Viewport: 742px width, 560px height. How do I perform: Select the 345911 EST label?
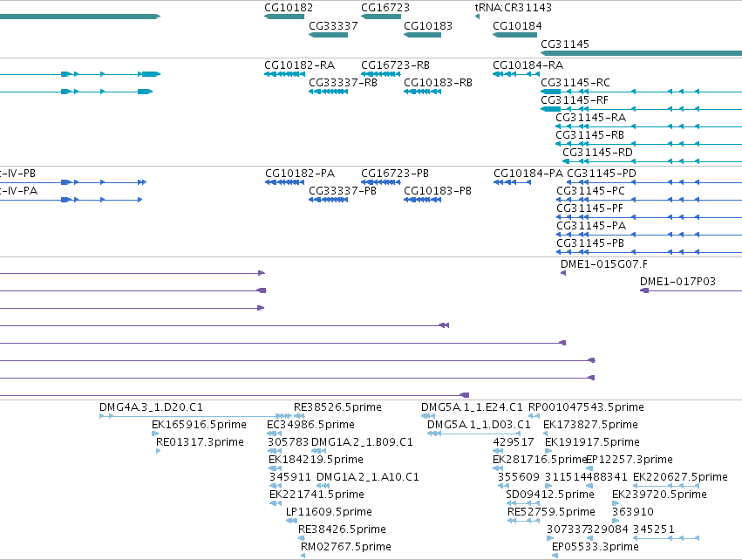coord(290,477)
